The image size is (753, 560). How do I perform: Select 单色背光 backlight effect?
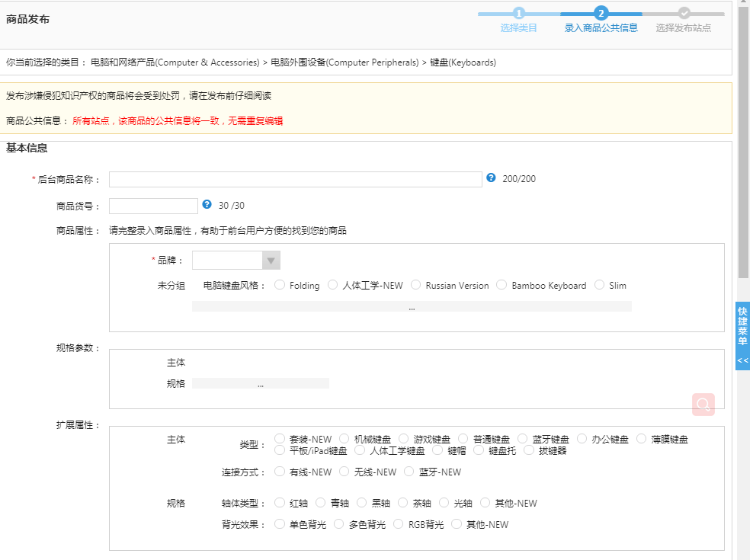(x=280, y=524)
